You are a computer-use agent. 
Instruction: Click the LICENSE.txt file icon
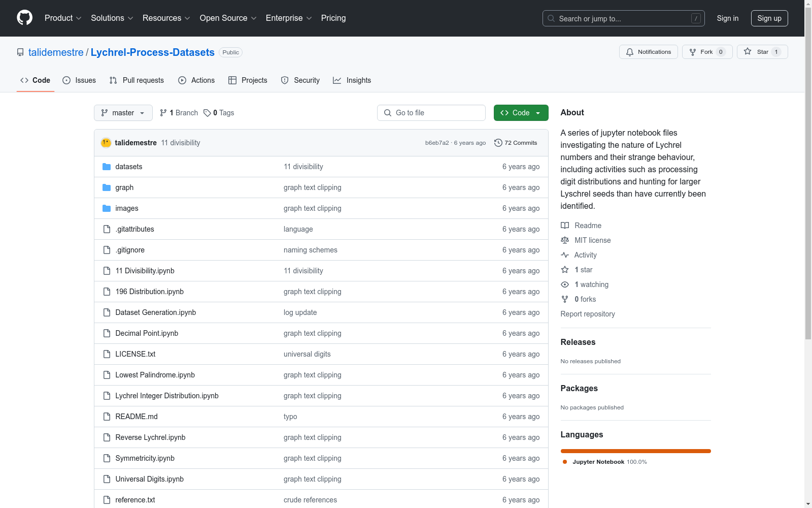pos(107,354)
